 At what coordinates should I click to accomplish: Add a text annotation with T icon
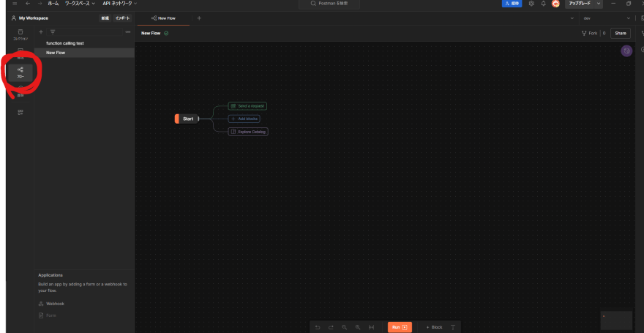click(x=453, y=327)
